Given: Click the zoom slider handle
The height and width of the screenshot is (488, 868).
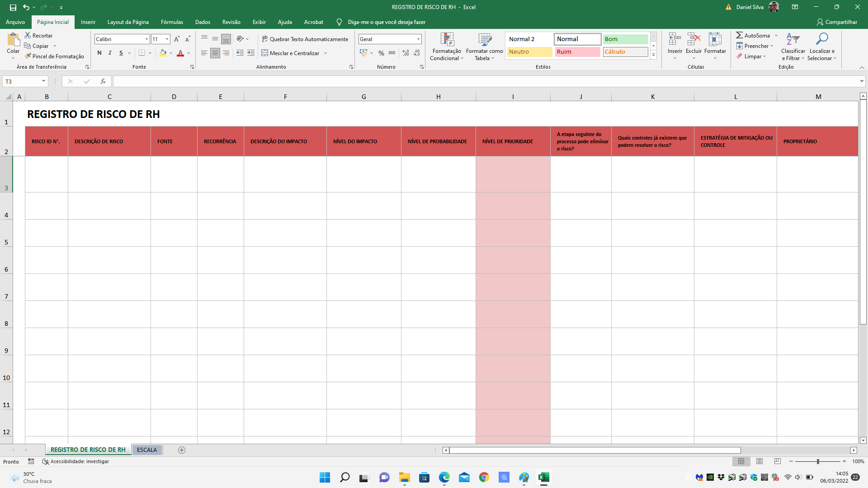Looking at the screenshot, I should point(818,461).
